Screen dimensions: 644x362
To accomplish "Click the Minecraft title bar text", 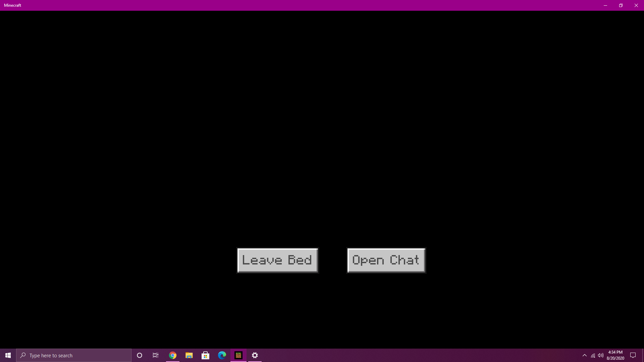I will click(13, 5).
